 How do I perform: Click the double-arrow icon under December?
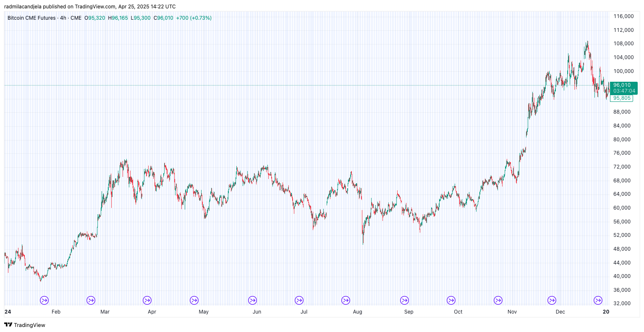coord(551,300)
